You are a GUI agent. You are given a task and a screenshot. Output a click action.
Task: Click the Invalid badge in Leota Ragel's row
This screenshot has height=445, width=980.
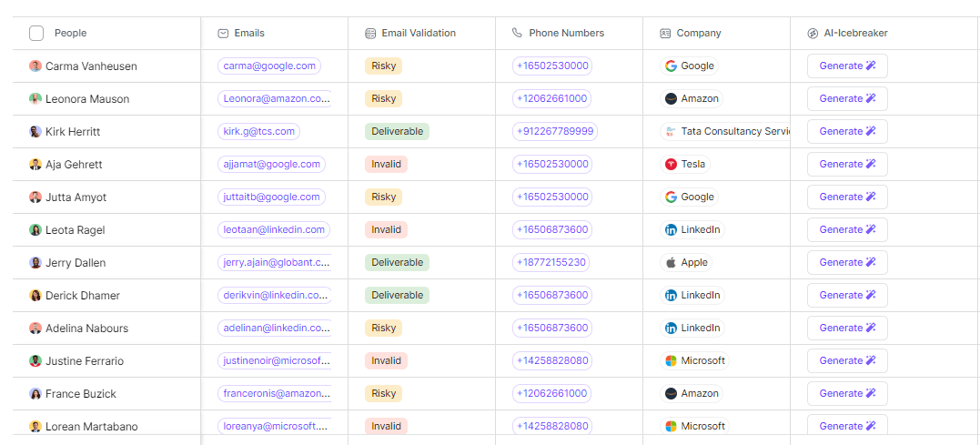tap(386, 230)
